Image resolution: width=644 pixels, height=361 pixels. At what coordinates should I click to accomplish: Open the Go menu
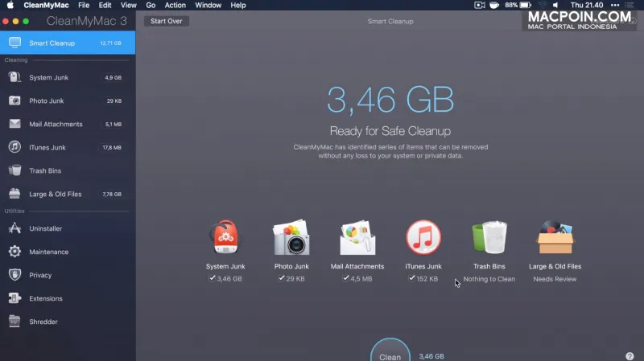(x=151, y=5)
